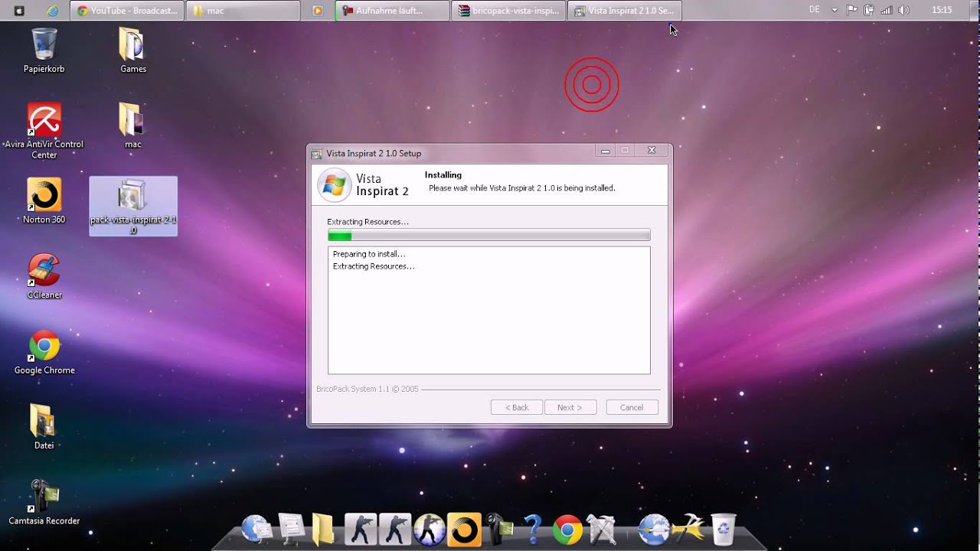980x551 pixels.
Task: Switch to Vista Inspirat 2 1.0 Setup taskbar button
Action: point(625,11)
